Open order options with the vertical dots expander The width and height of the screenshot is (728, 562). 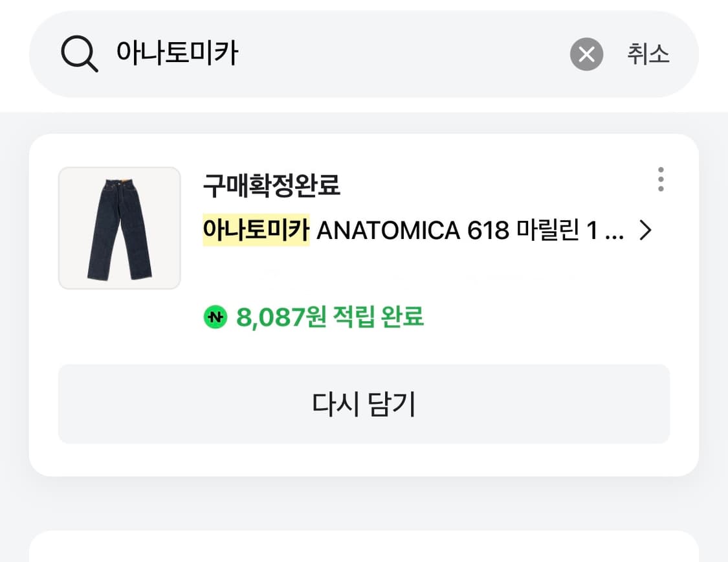tap(660, 180)
